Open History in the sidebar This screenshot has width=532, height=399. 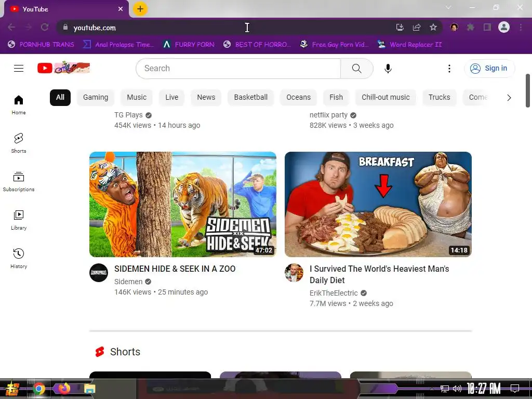(19, 259)
